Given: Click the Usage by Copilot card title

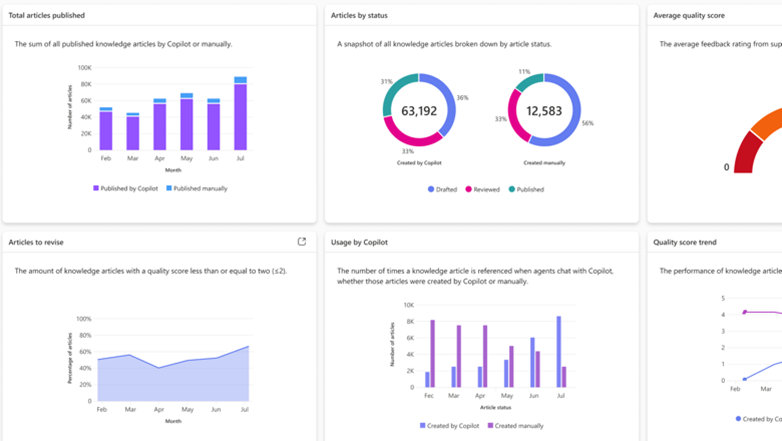Looking at the screenshot, I should [x=359, y=242].
